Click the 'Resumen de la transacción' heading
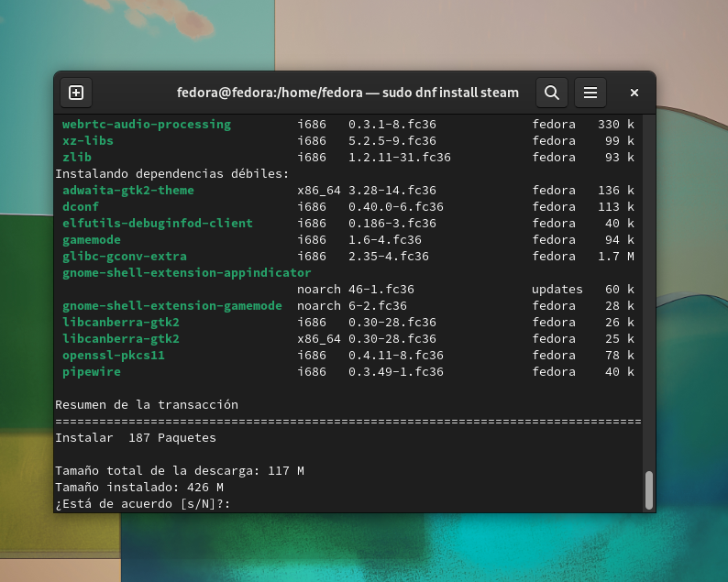The width and height of the screenshot is (728, 582). (147, 405)
